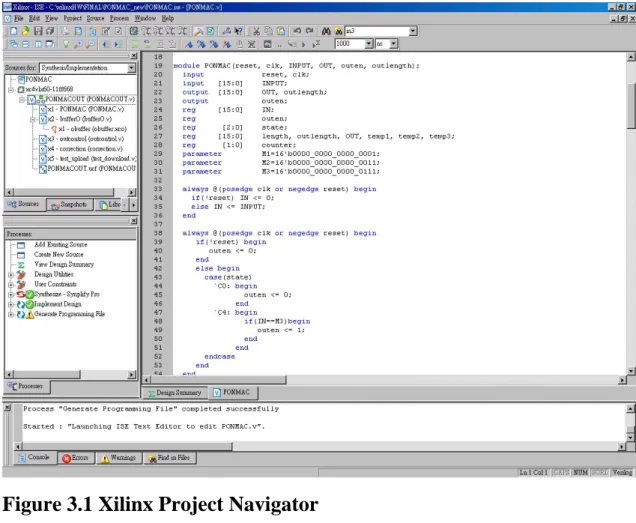The width and height of the screenshot is (636, 523).
Task: Open the Process menu
Action: (x=120, y=18)
